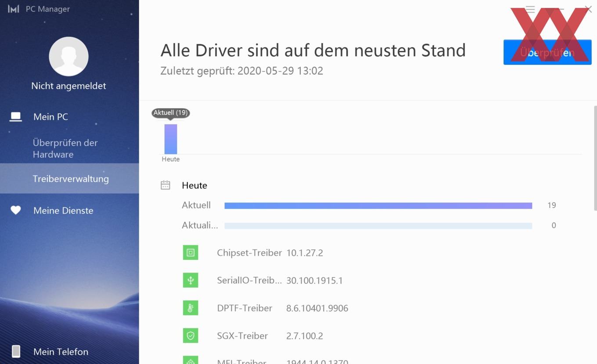Viewport: 597px width, 364px height.
Task: Click Nicht angemeldet to sign in
Action: pyautogui.click(x=68, y=86)
